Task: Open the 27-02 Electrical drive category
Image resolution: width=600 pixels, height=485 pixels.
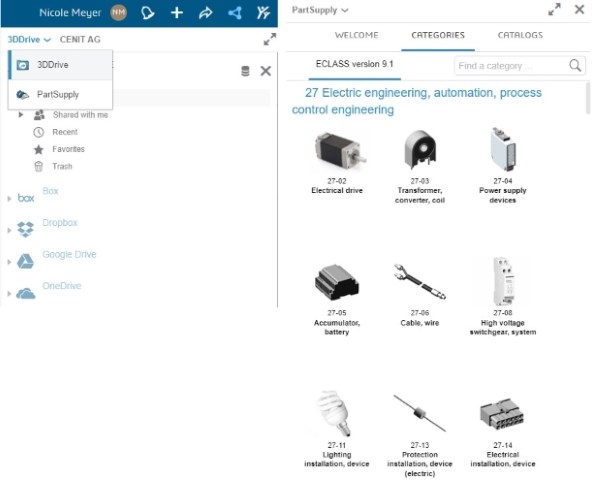Action: 337,162
